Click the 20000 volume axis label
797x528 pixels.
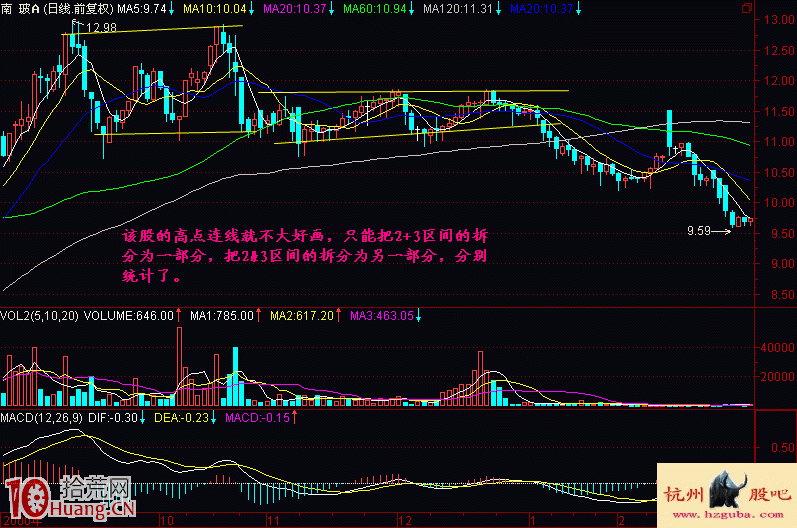pos(778,377)
